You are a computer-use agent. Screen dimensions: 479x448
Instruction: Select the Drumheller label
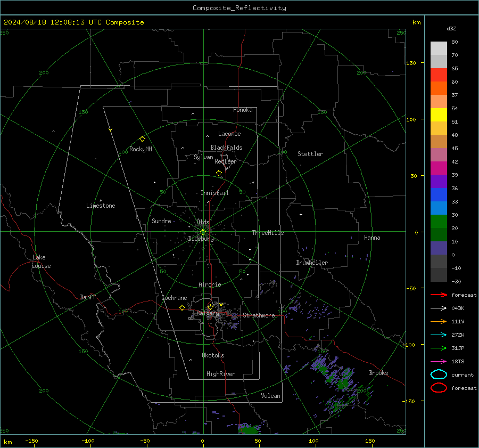click(312, 263)
